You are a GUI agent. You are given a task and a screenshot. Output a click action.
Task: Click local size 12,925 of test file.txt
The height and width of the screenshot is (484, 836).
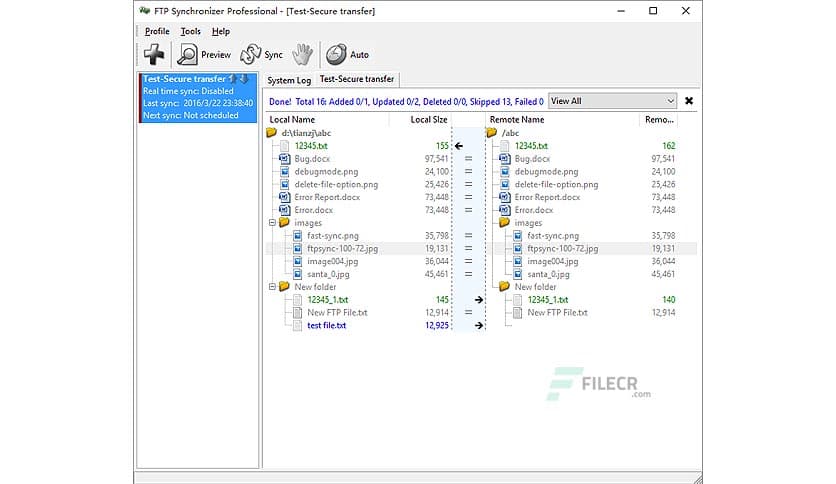[437, 325]
